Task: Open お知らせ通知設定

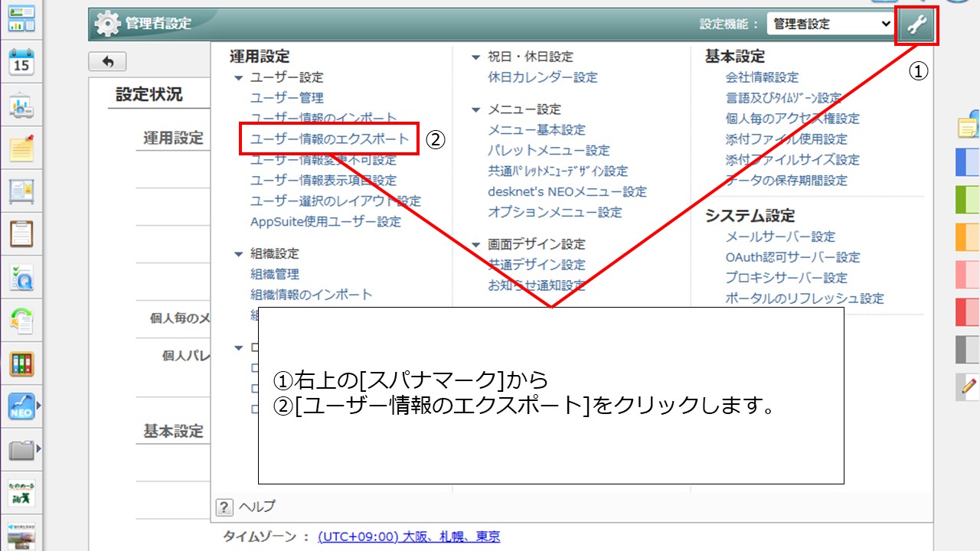Action: tap(537, 285)
